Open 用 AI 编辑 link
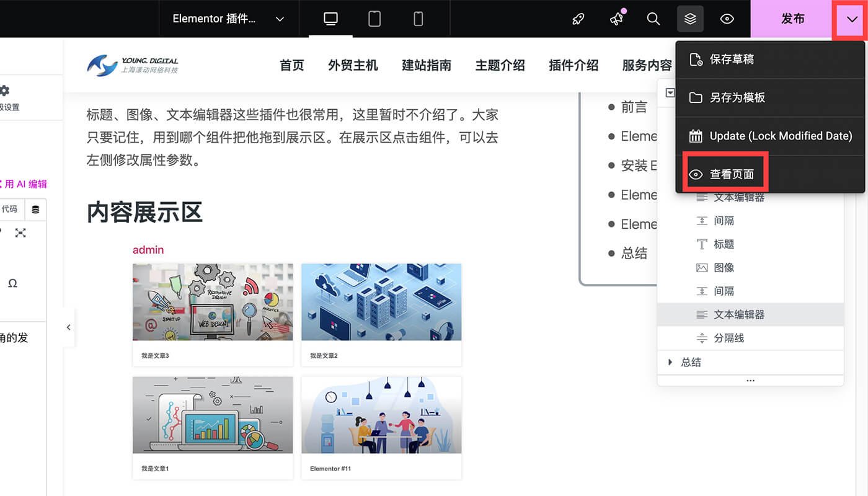The image size is (868, 496). 25,184
